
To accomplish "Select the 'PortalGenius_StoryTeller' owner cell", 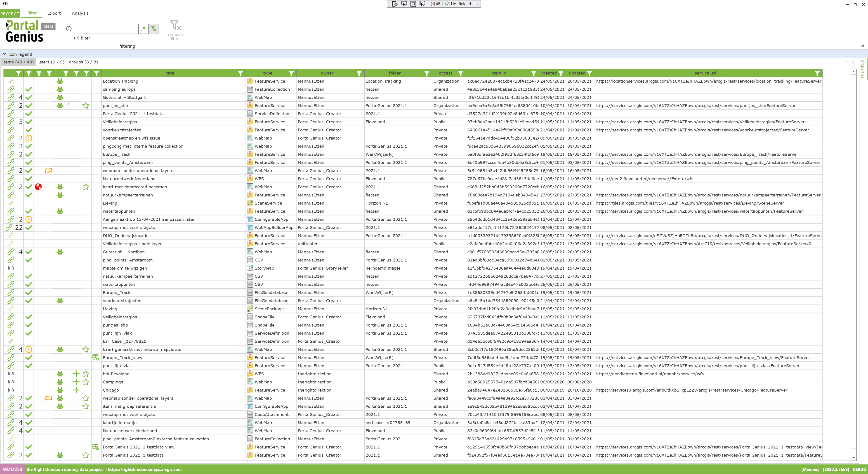I will (x=330, y=268).
